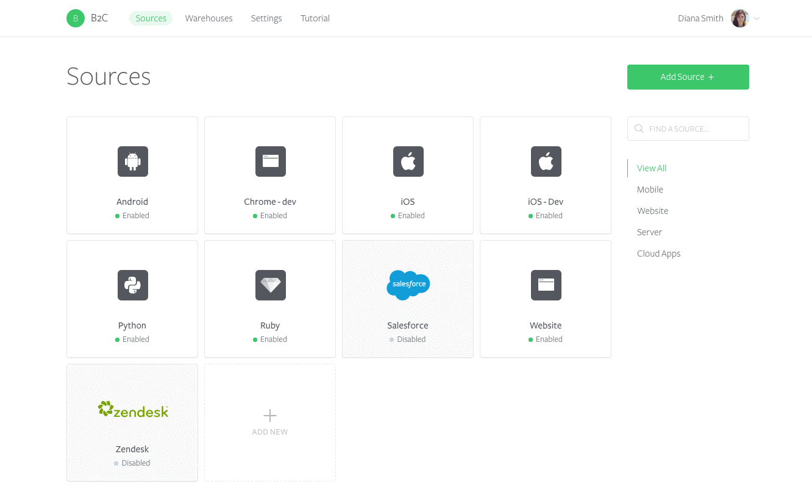Select the Ruby gem icon
Viewport: 812px width, 504px height.
pos(271,285)
